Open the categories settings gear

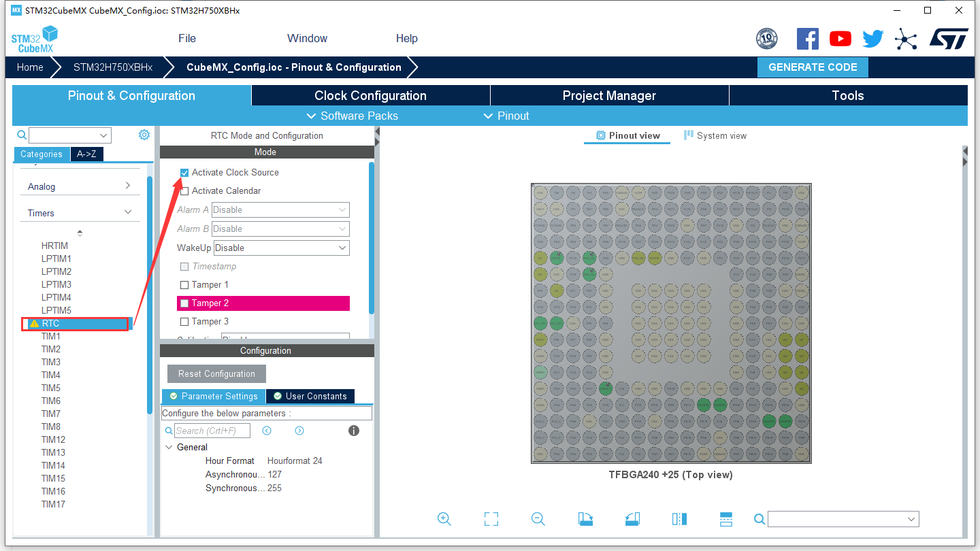(x=144, y=135)
